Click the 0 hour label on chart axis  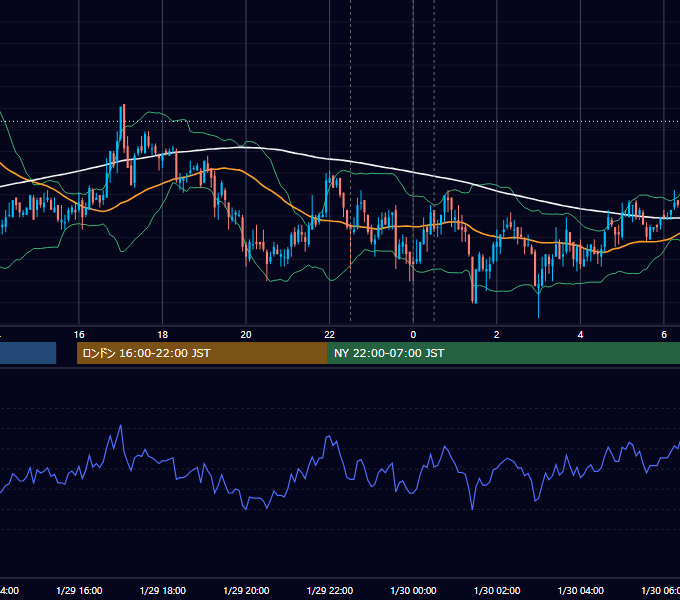[x=413, y=335]
